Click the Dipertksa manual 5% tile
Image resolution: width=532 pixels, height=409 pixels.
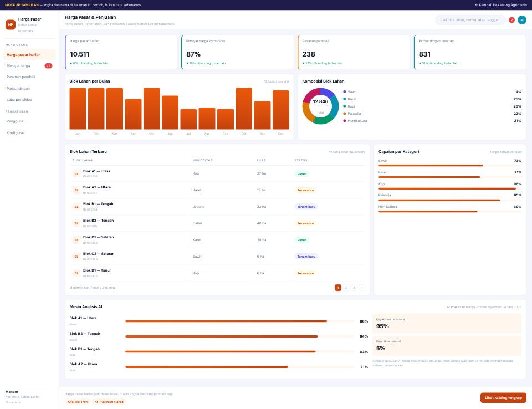(447, 345)
